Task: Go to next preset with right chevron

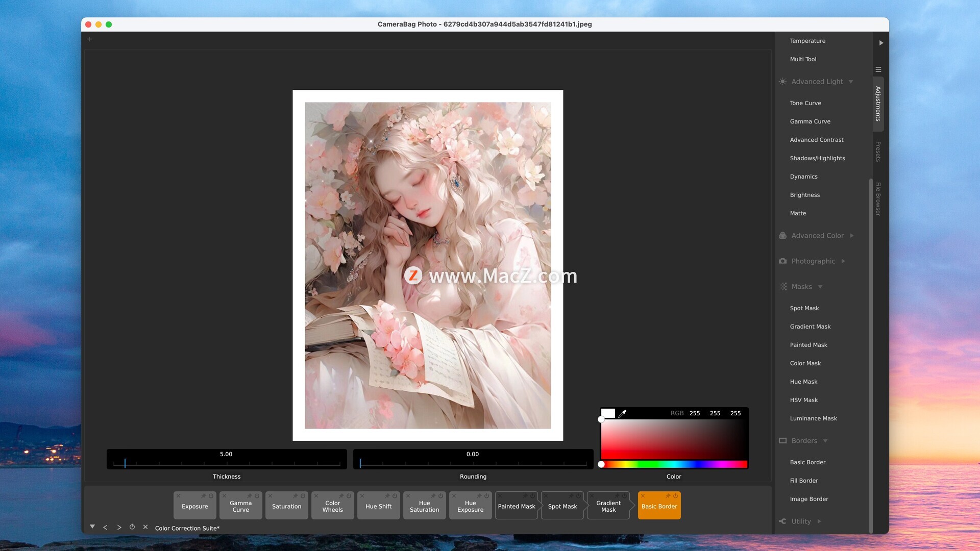Action: pyautogui.click(x=119, y=528)
